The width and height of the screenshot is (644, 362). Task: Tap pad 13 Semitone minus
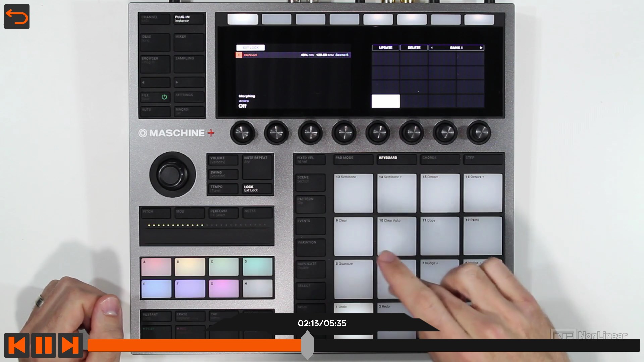(354, 193)
